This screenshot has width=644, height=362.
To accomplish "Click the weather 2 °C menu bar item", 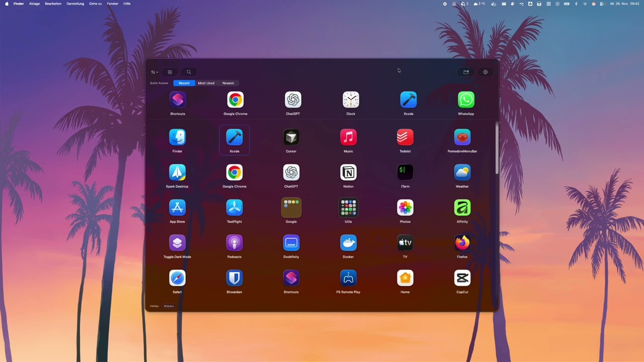I will (479, 4).
